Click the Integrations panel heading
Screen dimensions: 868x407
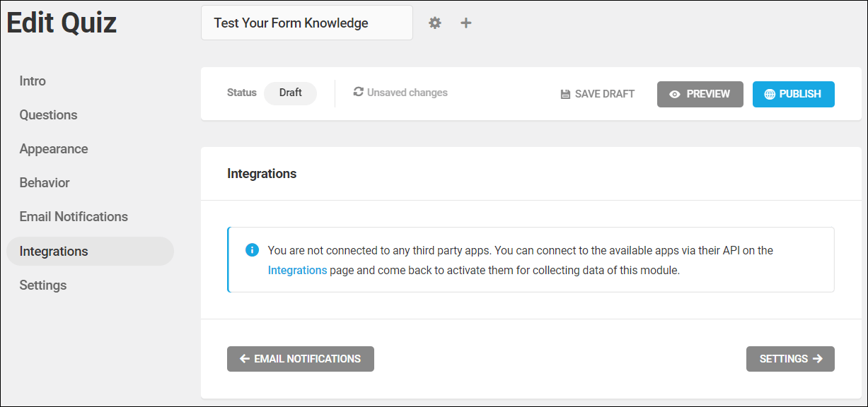[262, 173]
